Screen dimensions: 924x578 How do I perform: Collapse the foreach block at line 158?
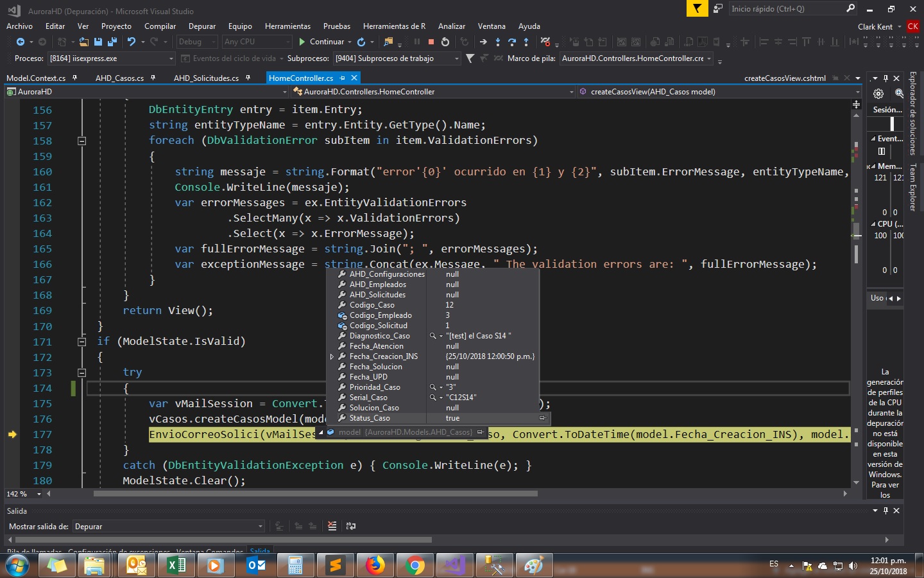coord(81,141)
